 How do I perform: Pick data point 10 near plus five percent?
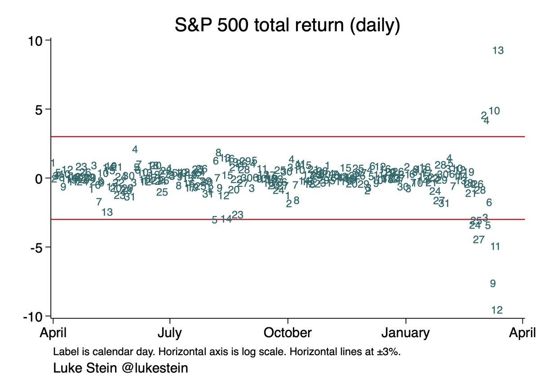coord(494,111)
